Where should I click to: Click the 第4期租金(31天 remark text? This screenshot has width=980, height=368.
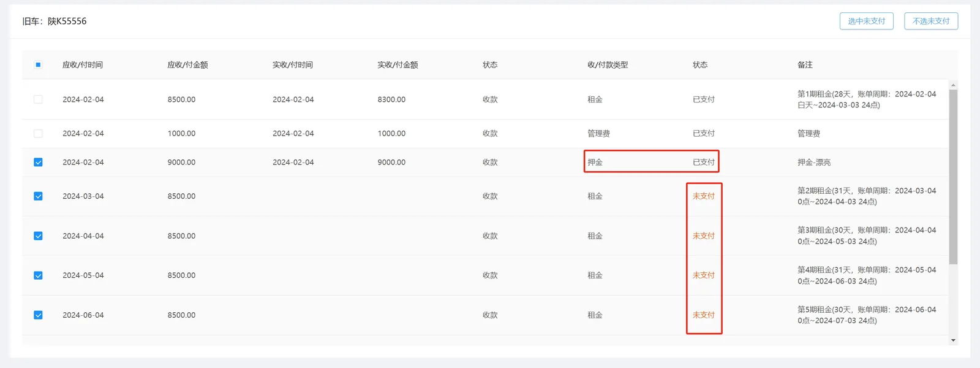pyautogui.click(x=867, y=275)
